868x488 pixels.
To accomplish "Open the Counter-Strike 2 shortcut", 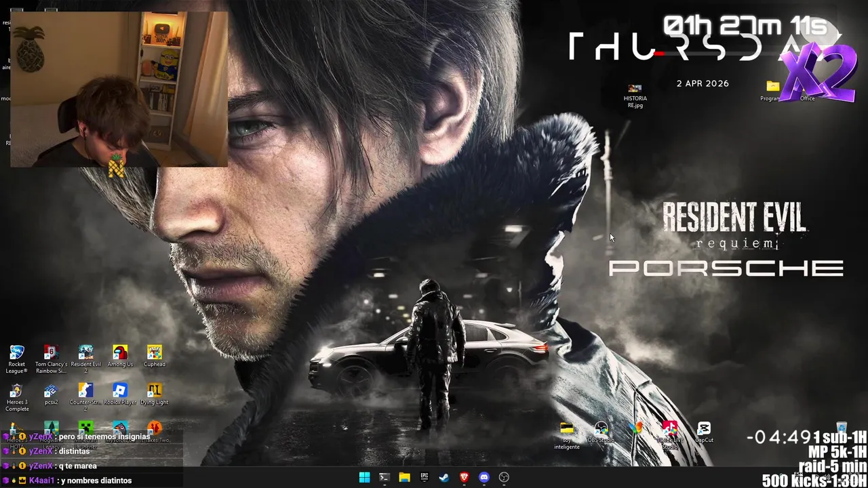I will 85,398.
